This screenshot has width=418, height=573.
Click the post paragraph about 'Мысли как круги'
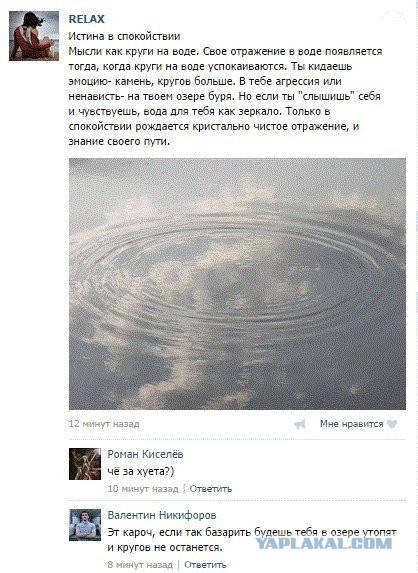point(225,96)
